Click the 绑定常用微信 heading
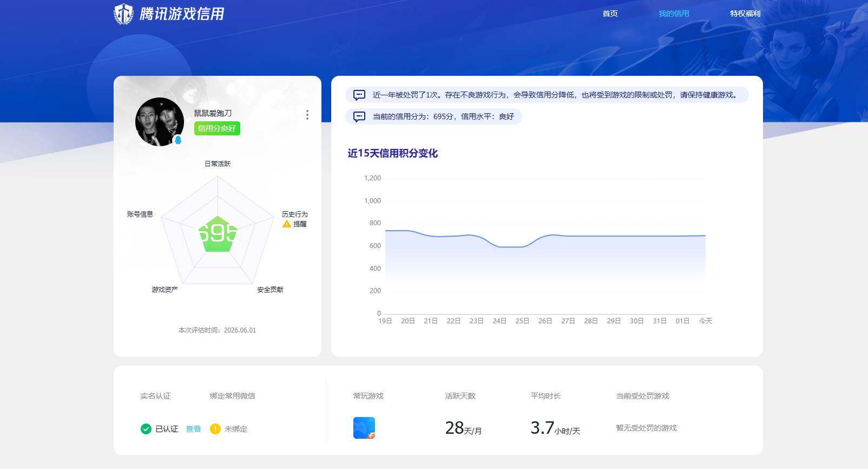The width and height of the screenshot is (868, 469). pos(232,396)
